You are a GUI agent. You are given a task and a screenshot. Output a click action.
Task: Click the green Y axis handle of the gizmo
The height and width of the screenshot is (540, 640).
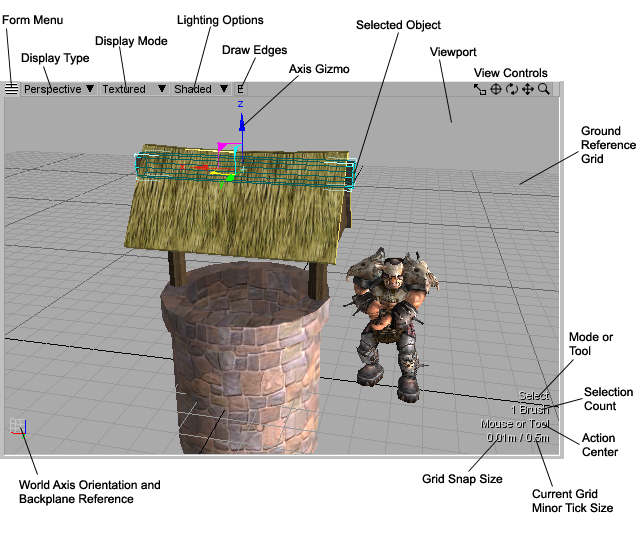tap(230, 178)
